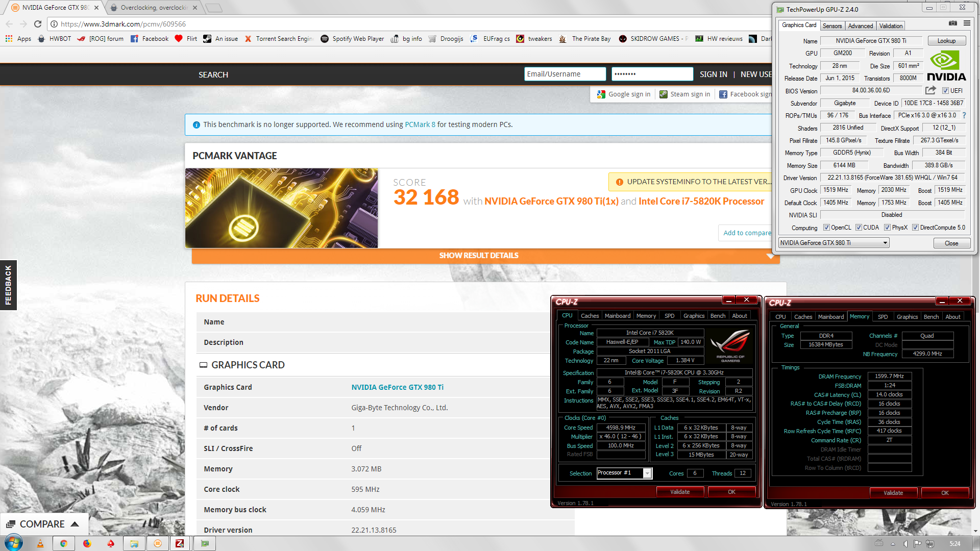The width and height of the screenshot is (980, 551).
Task: Click Google sign in button
Action: (x=624, y=94)
